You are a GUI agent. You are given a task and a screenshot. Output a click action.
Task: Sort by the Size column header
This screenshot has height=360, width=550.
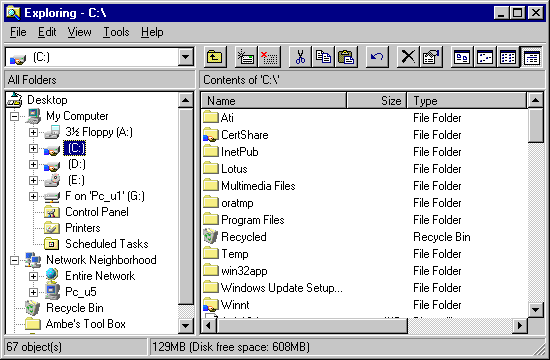pyautogui.click(x=377, y=101)
